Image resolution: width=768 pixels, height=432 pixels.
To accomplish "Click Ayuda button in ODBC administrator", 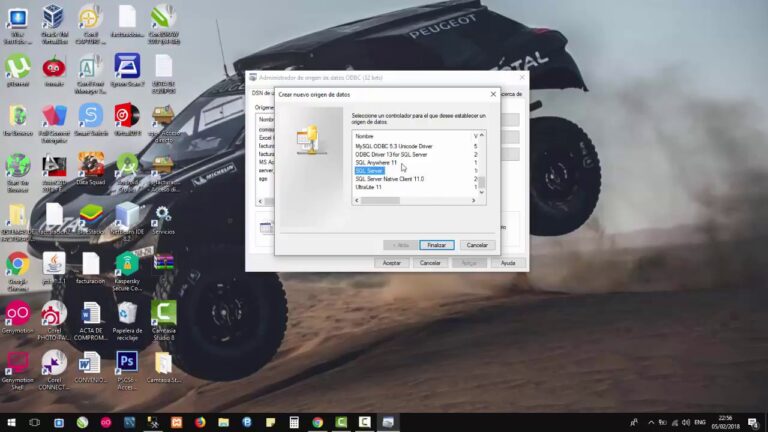I will pos(508,263).
